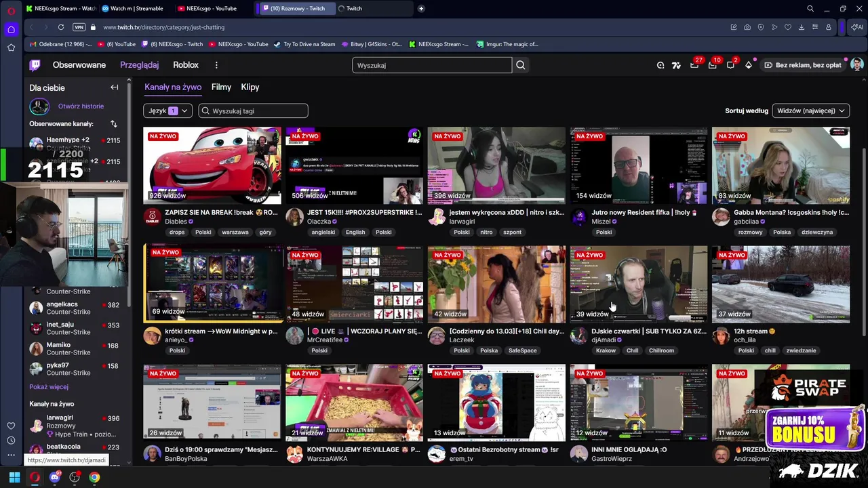This screenshot has height=488, width=868.
Task: Open the Discord icon in Windows taskbar
Action: tap(55, 477)
